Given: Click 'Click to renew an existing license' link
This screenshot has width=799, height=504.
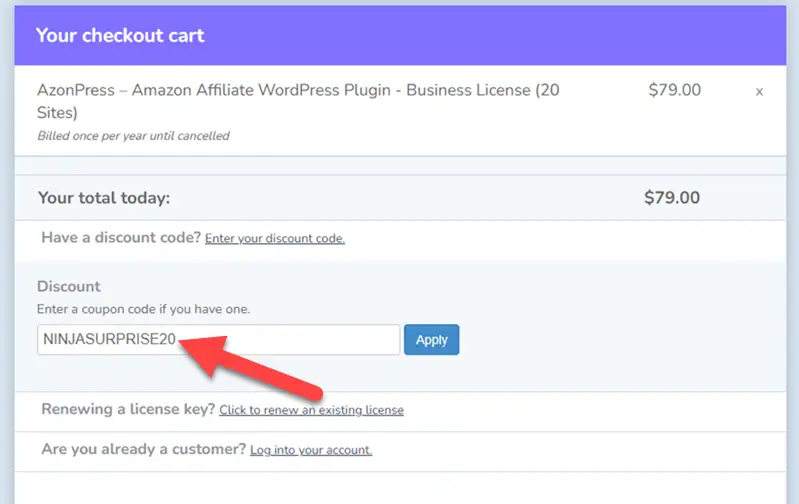Looking at the screenshot, I should click(x=311, y=410).
